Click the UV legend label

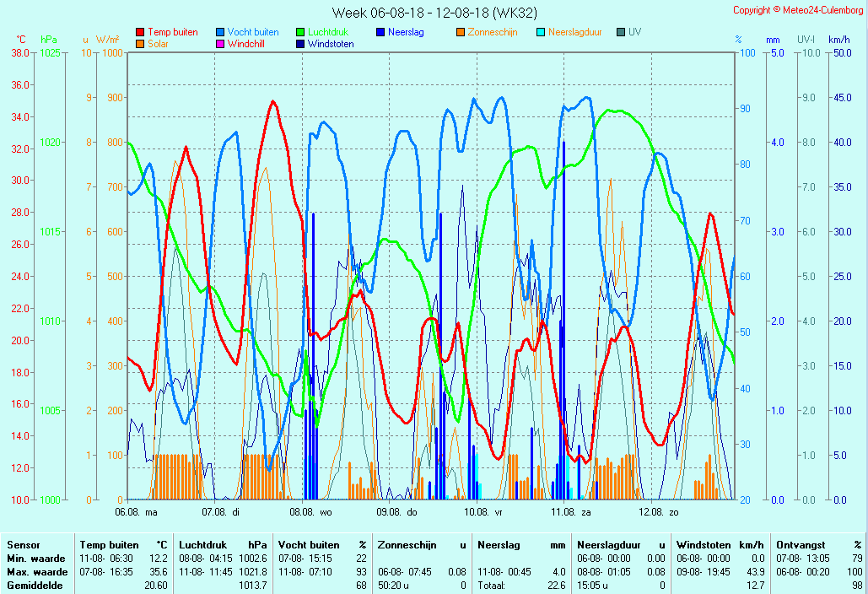[634, 33]
